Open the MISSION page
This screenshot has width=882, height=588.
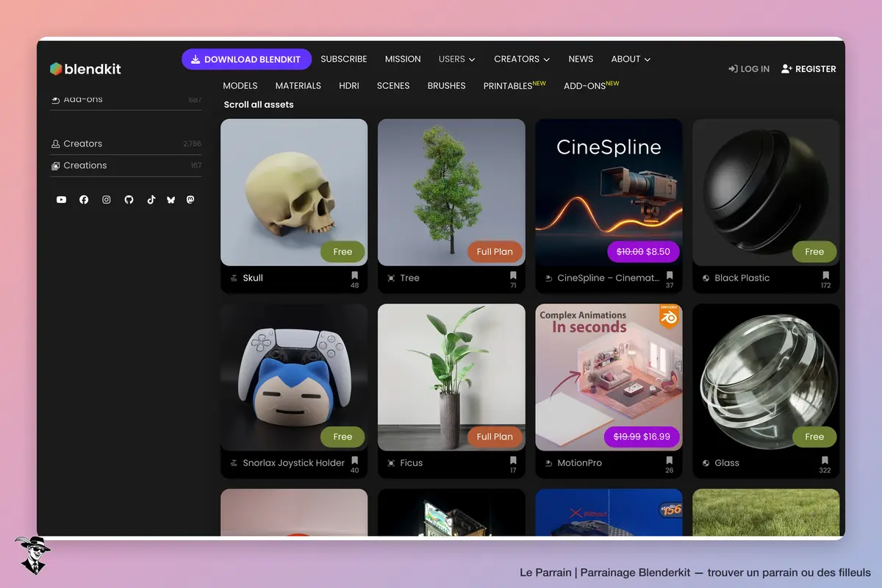tap(403, 59)
